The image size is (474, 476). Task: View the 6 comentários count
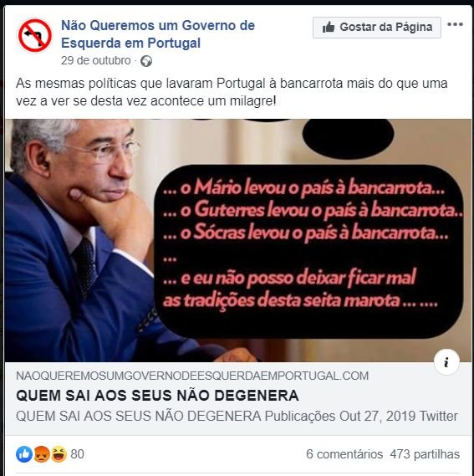point(344,454)
